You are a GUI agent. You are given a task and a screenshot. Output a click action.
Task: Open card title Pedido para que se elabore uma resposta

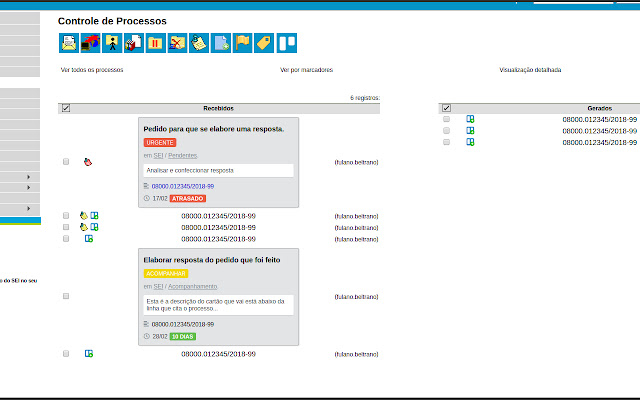214,129
